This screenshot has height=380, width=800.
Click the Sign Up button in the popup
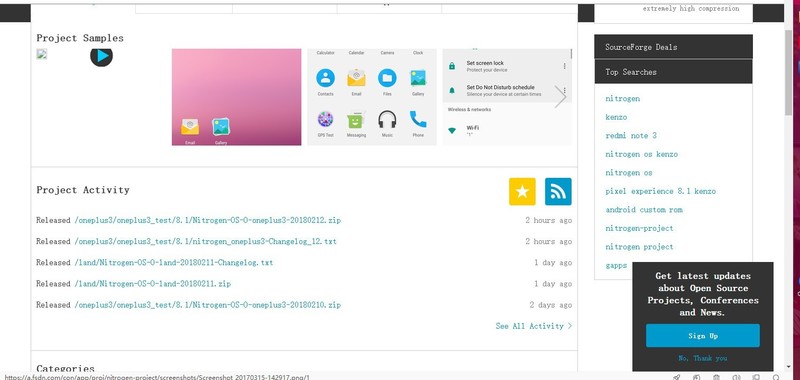click(x=703, y=336)
